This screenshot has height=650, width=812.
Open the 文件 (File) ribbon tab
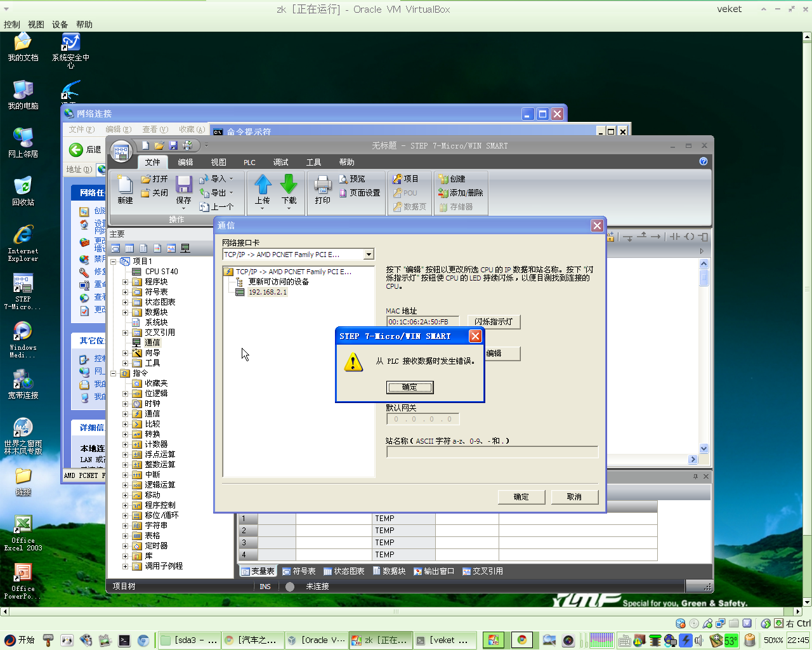152,162
